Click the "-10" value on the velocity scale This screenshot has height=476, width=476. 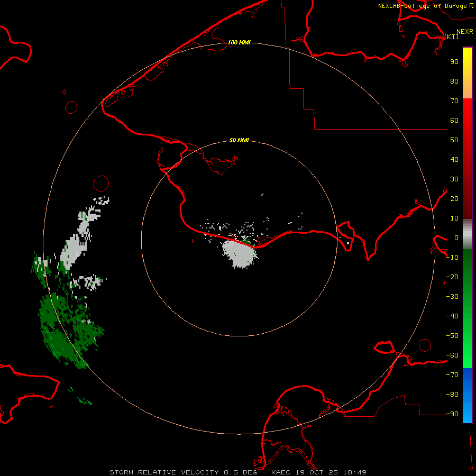(452, 258)
